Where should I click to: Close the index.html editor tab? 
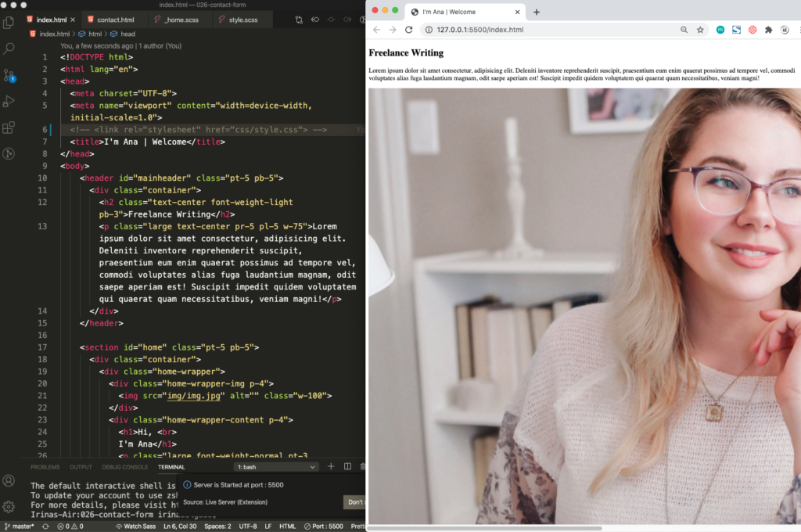point(73,20)
